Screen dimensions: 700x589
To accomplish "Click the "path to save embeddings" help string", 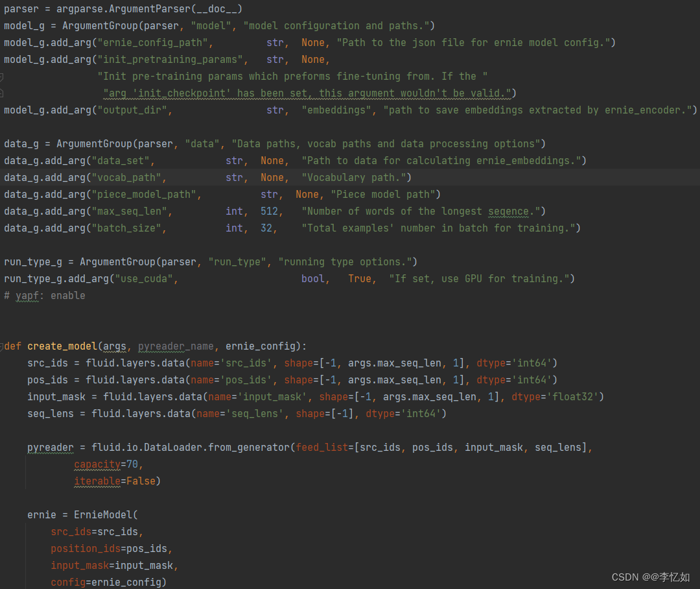I will tap(537, 110).
